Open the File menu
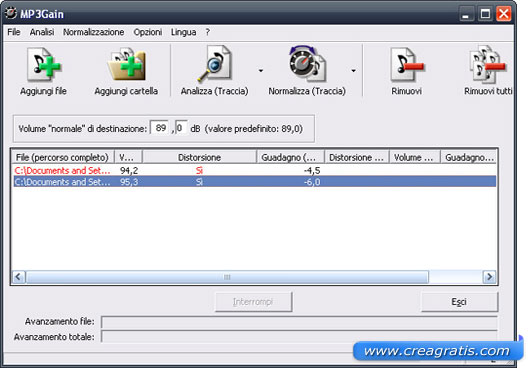Screen dimensions: 530x368 14,32
